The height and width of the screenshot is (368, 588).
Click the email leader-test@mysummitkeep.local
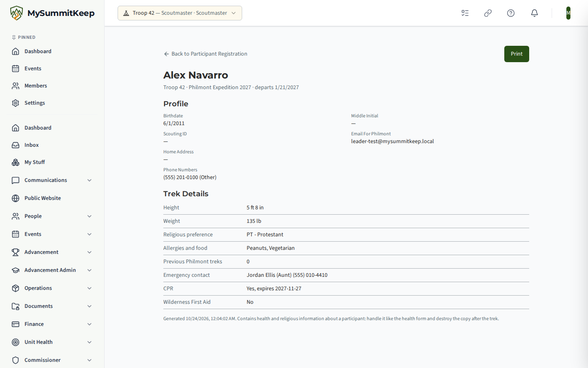coord(392,141)
